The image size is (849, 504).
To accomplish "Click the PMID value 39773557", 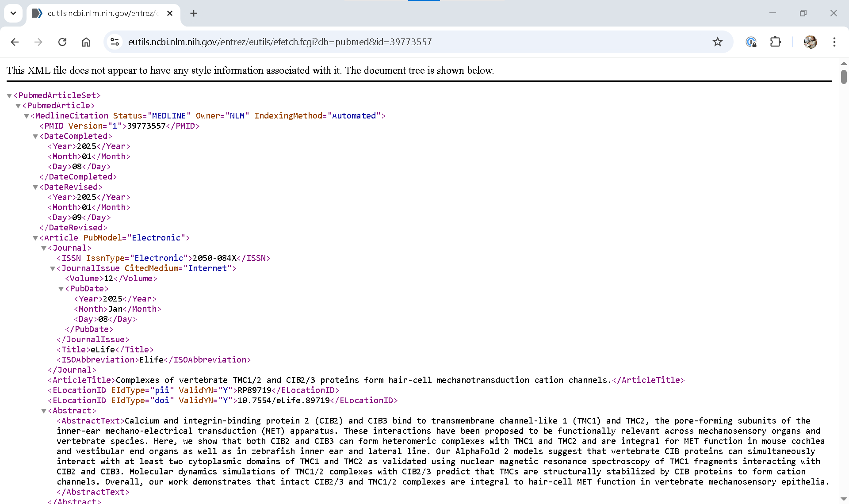I will [146, 126].
